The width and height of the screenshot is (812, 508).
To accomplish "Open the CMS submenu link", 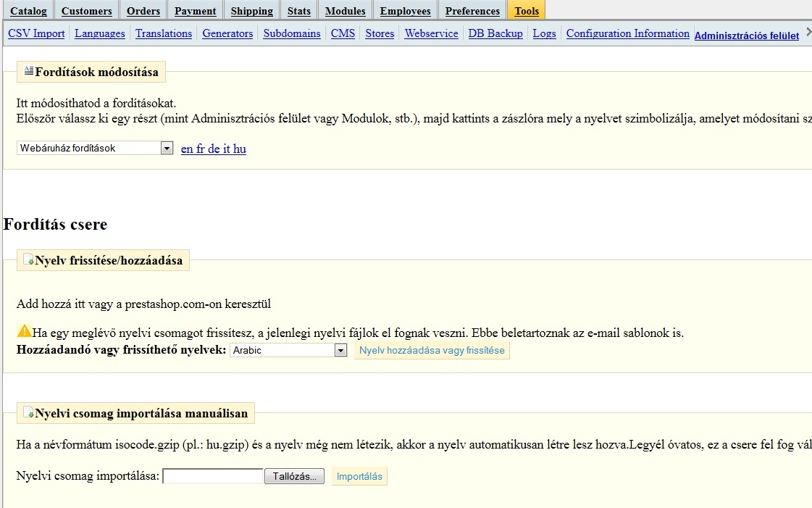I will point(343,33).
